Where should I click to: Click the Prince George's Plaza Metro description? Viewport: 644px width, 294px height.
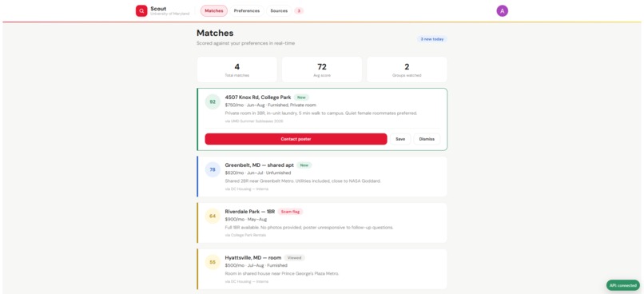pyautogui.click(x=282, y=273)
